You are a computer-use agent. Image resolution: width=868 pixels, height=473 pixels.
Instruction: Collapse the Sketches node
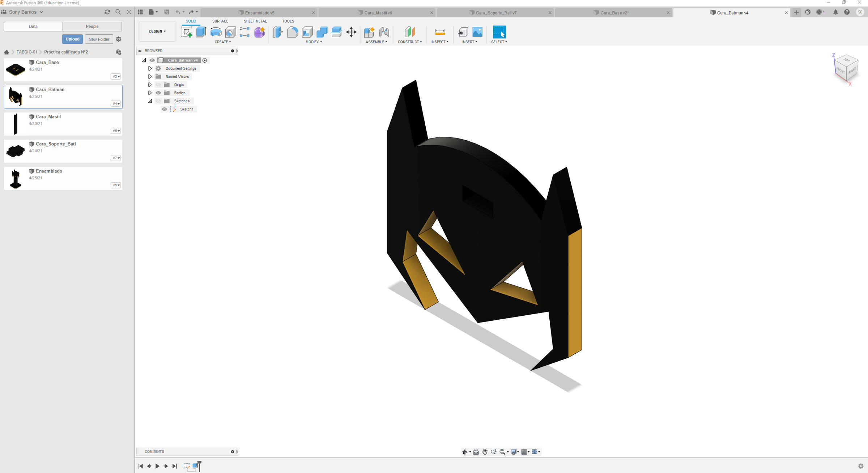point(150,101)
